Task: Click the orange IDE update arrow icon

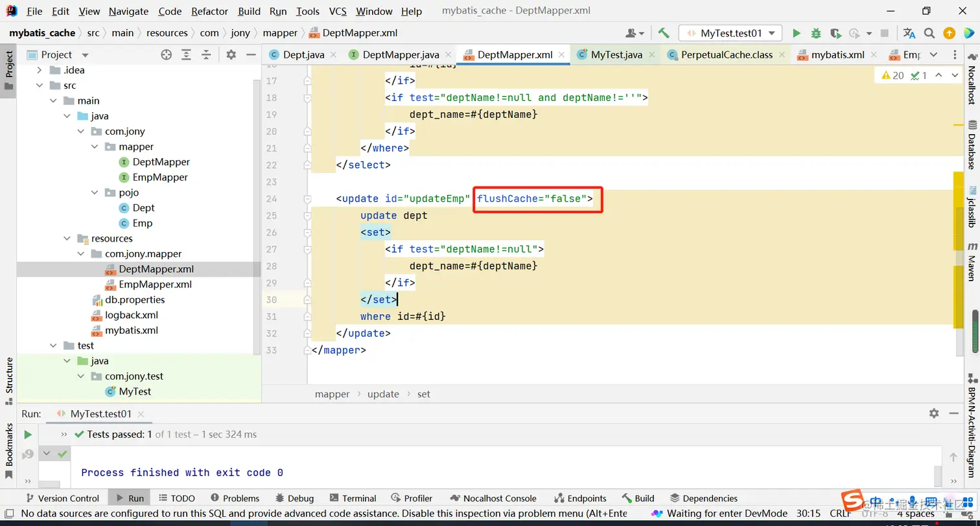Action: [x=949, y=33]
